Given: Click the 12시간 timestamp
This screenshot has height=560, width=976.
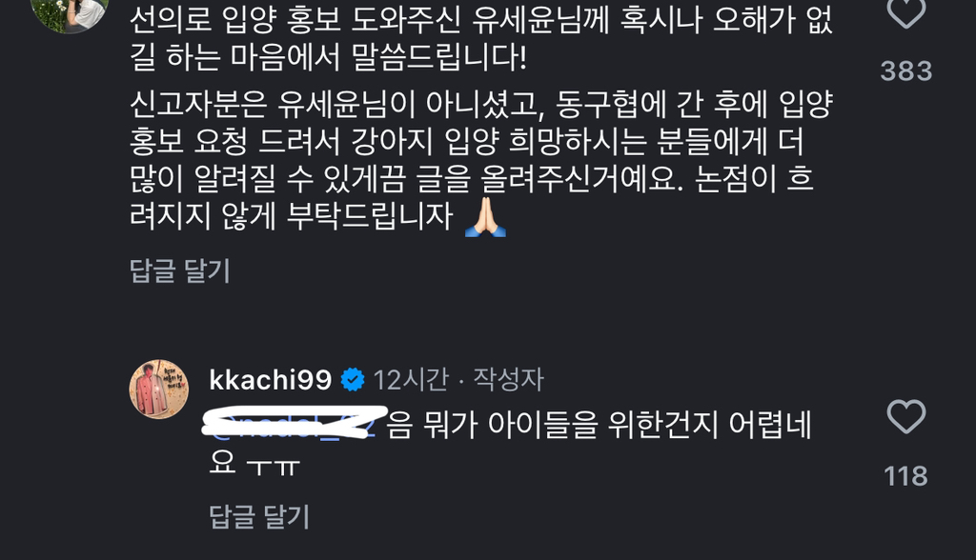Looking at the screenshot, I should click(410, 380).
